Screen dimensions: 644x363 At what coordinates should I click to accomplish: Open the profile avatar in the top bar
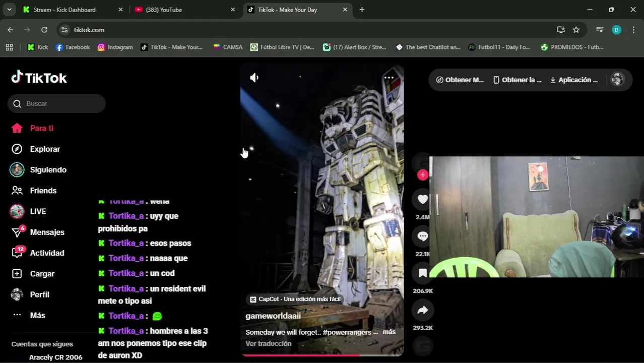click(x=617, y=79)
